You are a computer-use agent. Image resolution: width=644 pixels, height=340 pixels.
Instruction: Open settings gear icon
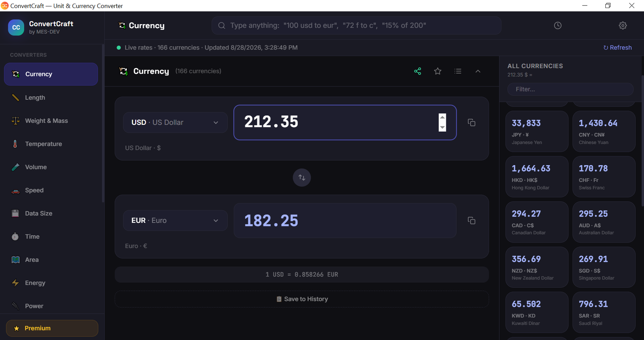623,25
